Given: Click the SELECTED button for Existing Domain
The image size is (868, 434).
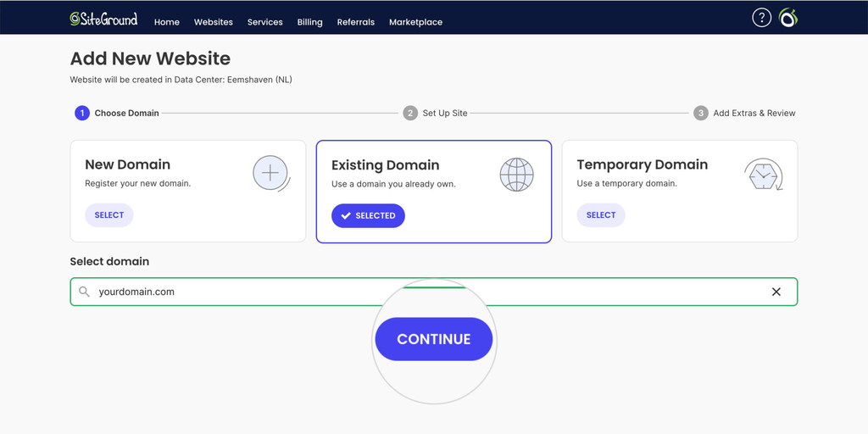Looking at the screenshot, I should (368, 216).
